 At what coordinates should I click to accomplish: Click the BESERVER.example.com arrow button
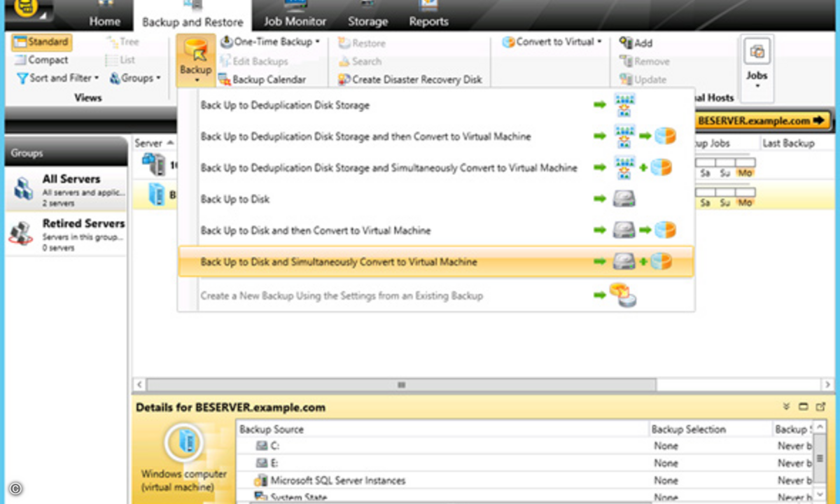(762, 120)
